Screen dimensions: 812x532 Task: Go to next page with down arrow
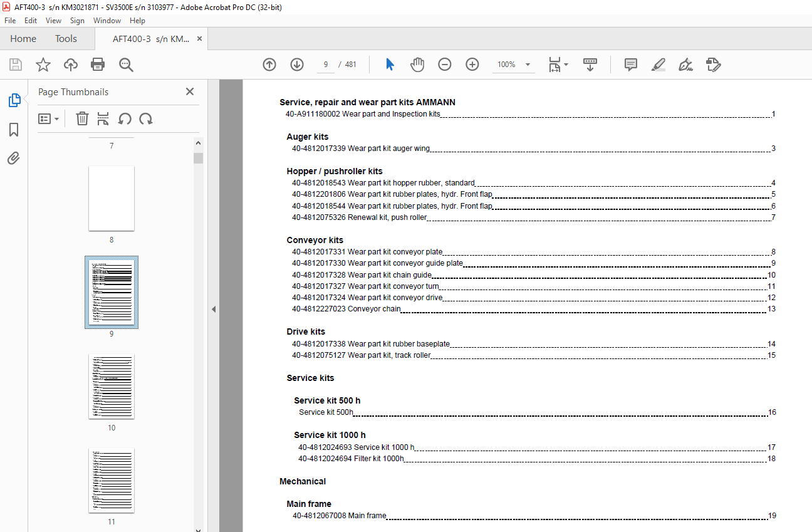[x=297, y=65]
